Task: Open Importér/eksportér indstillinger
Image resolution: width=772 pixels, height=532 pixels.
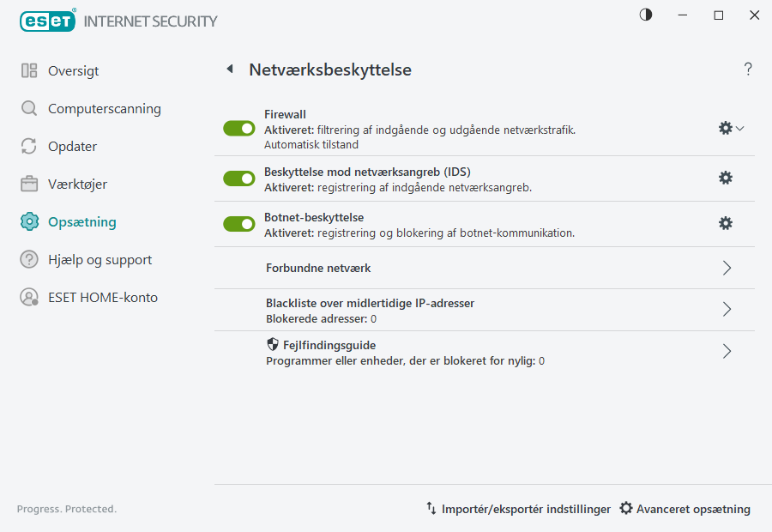Action: (x=517, y=509)
